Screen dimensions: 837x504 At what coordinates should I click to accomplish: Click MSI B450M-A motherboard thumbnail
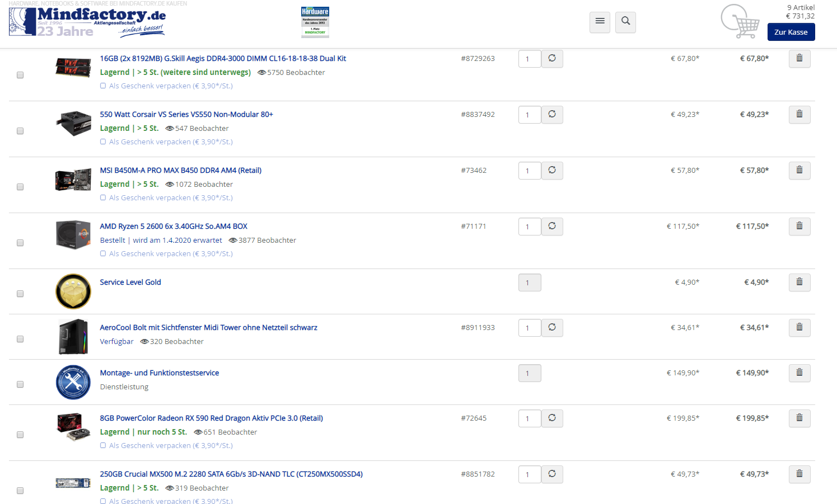tap(73, 180)
